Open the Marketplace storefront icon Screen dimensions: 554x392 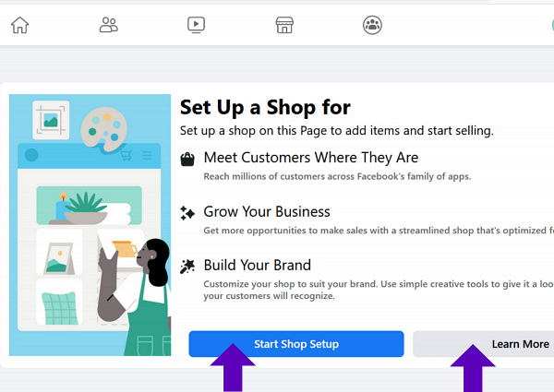pos(284,25)
